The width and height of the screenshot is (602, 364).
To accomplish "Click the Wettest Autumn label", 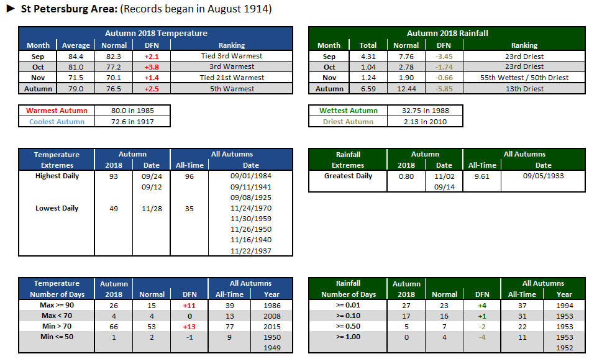I will pyautogui.click(x=349, y=111).
